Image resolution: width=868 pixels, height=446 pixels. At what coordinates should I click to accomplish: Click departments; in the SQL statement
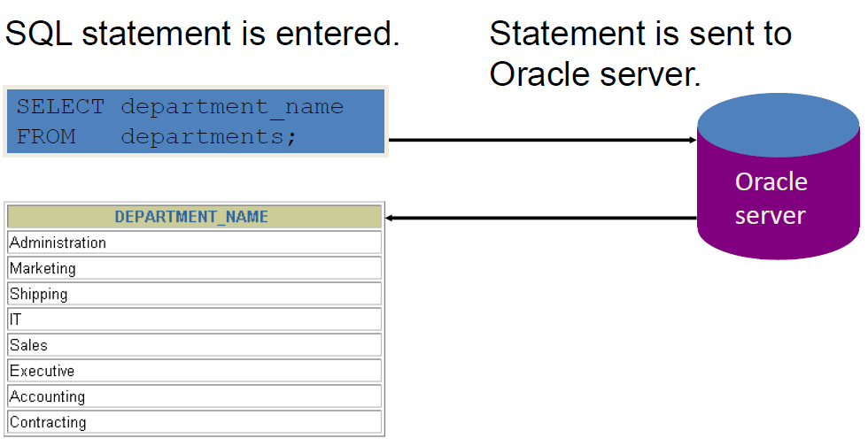(209, 136)
